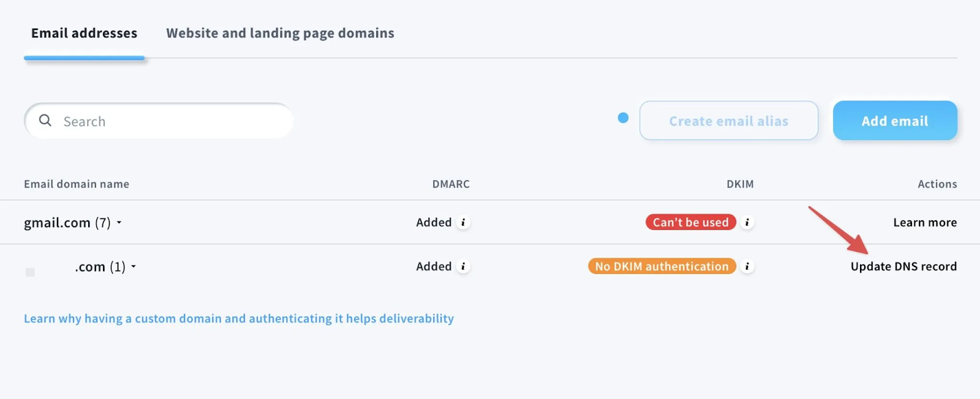Open Website and landing page domains tab

[280, 34]
